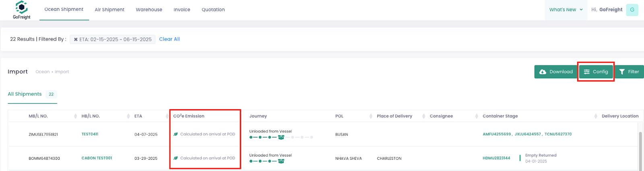Sort the POL column with its arrows
Image resolution: width=644 pixels, height=171 pixels.
[x=371, y=116]
